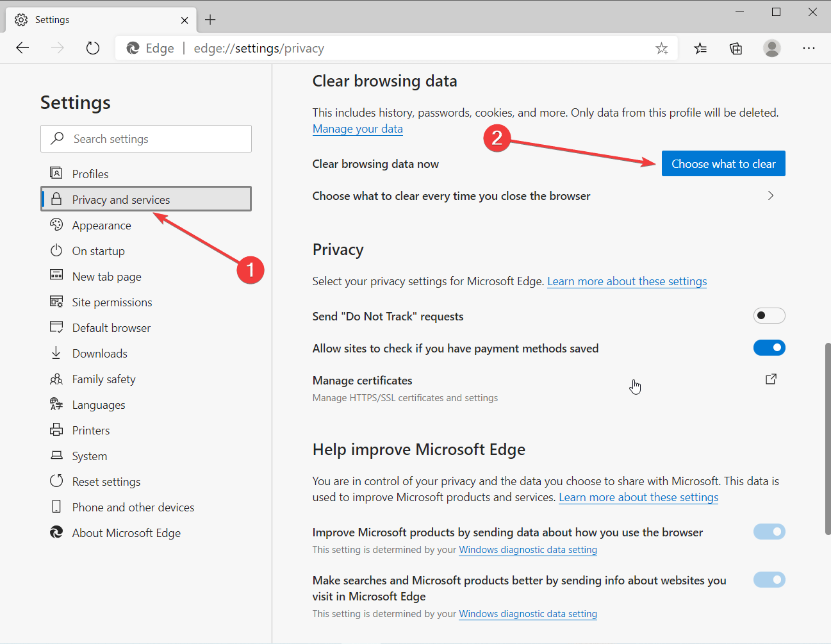Viewport: 831px width, 644px height.
Task: Click the Languages icon in the sidebar
Action: click(x=56, y=404)
